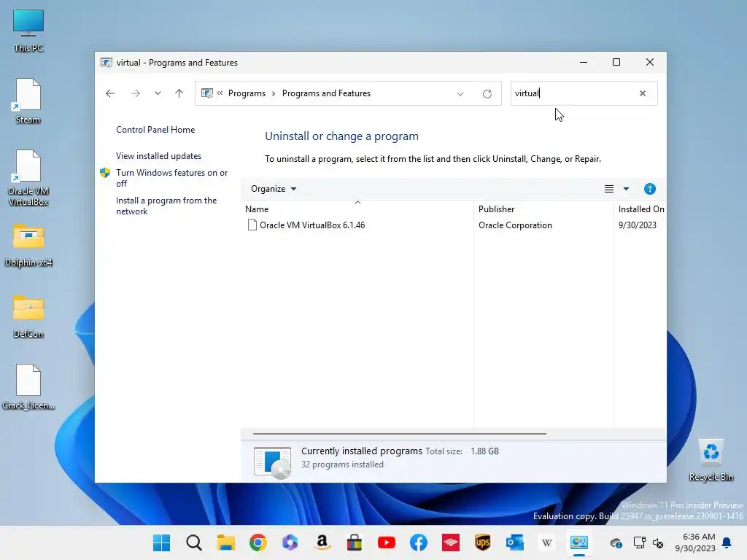747x560 pixels.
Task: Select Programs in the breadcrumb path
Action: pyautogui.click(x=247, y=93)
